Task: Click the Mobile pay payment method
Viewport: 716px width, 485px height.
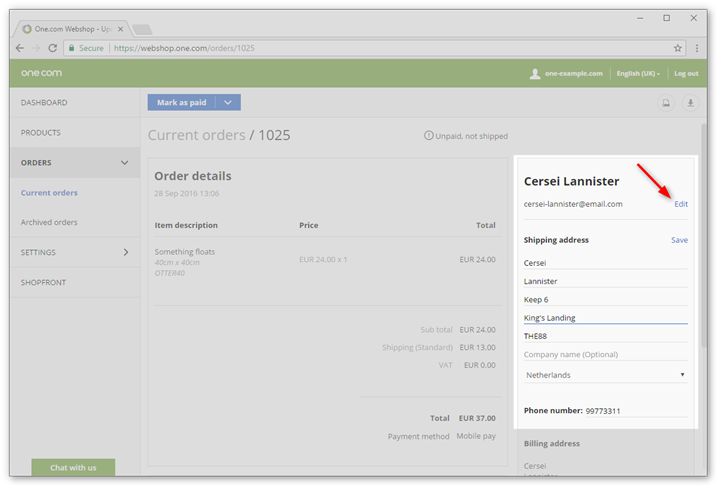Action: (476, 436)
